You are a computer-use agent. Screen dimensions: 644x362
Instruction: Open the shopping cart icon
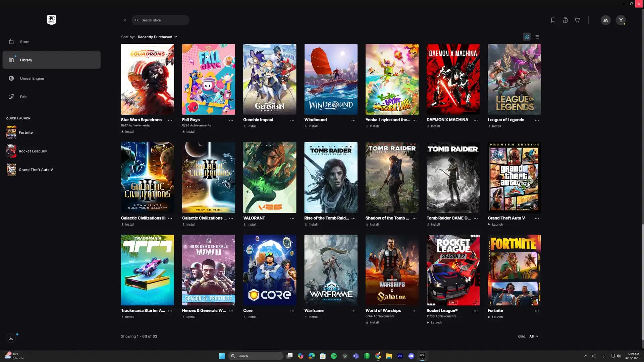tap(577, 20)
